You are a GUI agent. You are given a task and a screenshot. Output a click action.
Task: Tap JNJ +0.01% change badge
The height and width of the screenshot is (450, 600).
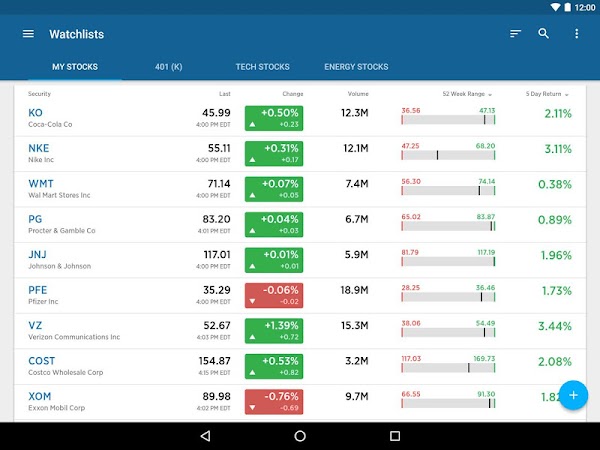pyautogui.click(x=274, y=260)
